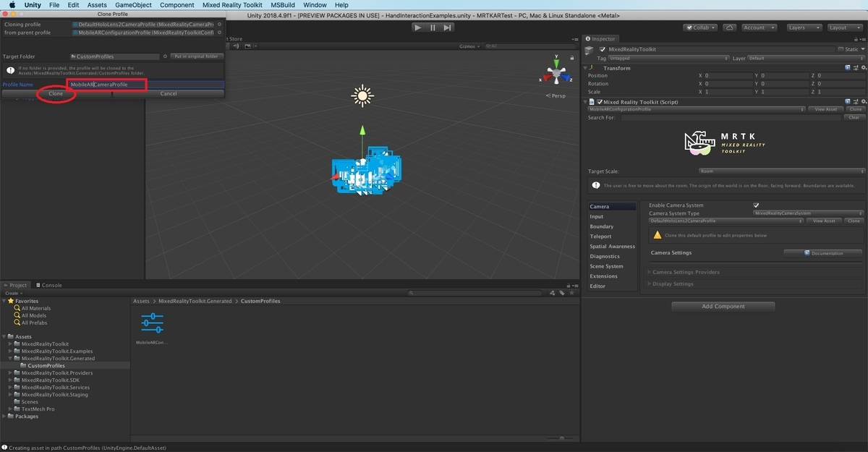
Task: Open the MobileARConfigurationProfile dropdown
Action: (697, 109)
